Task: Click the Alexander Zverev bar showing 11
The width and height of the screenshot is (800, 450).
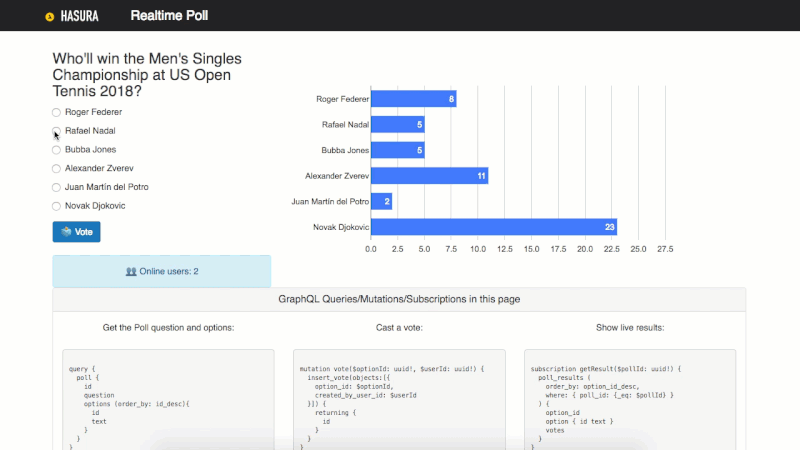Action: point(430,176)
